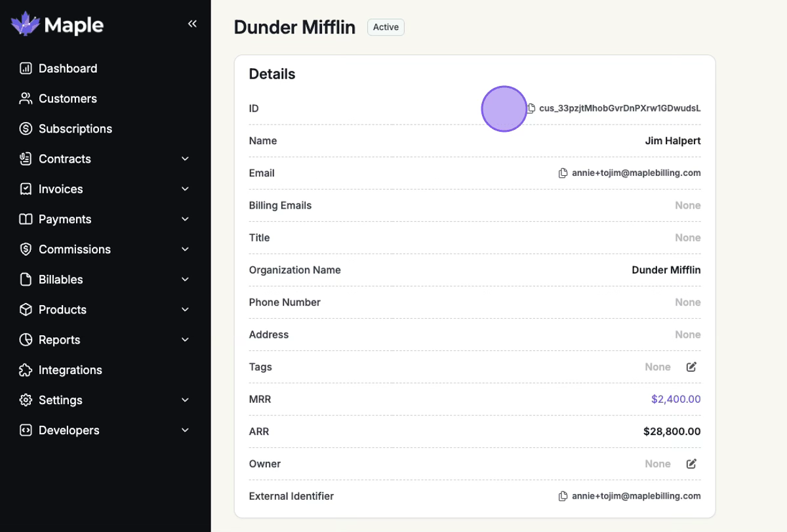The image size is (787, 532).
Task: Open the Customers page
Action: pos(68,98)
